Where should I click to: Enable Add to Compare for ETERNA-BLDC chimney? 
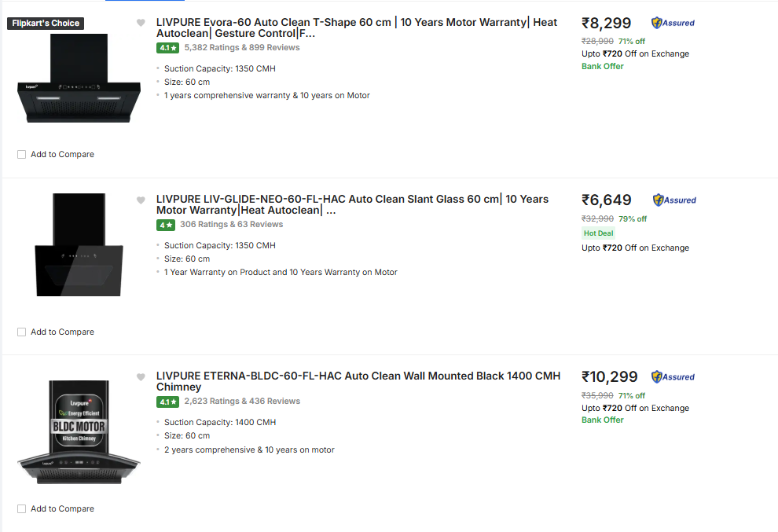coord(22,509)
